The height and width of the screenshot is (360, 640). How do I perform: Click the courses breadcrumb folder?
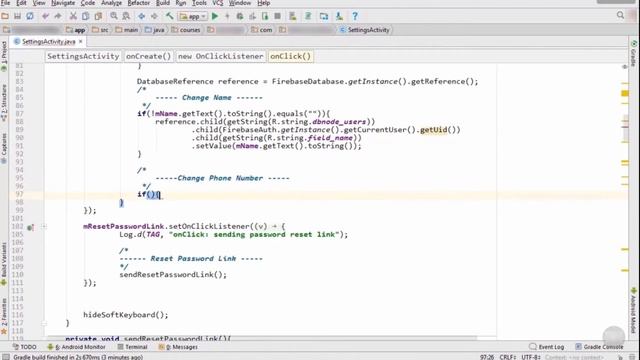click(x=186, y=30)
